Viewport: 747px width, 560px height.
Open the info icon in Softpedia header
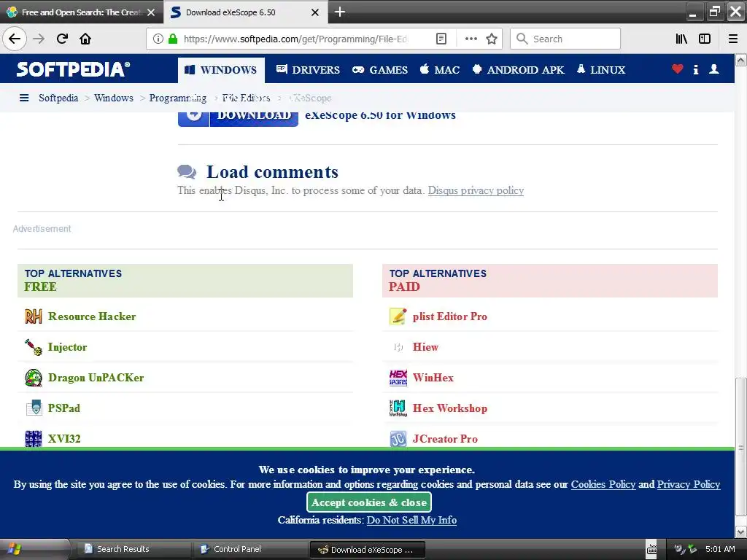pos(695,69)
